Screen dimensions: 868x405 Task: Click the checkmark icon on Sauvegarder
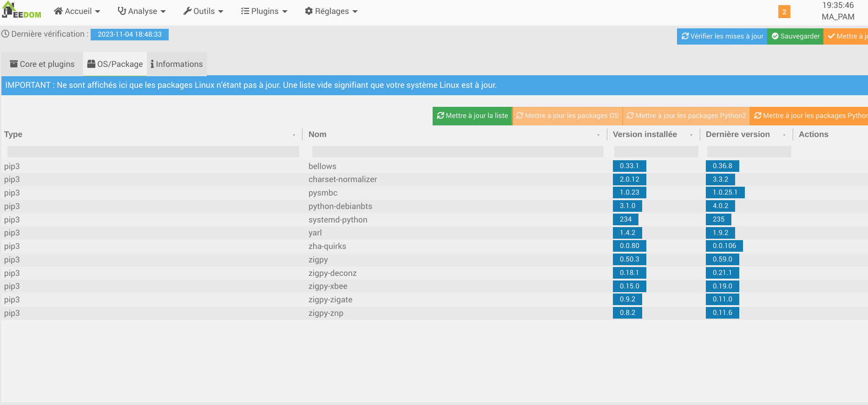click(775, 36)
